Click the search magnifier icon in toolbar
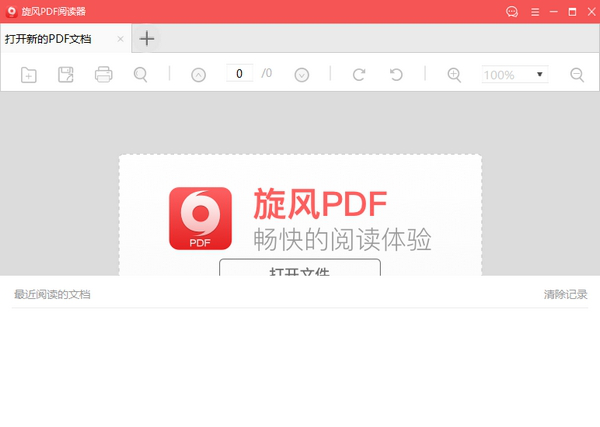This screenshot has height=427, width=600. [140, 75]
